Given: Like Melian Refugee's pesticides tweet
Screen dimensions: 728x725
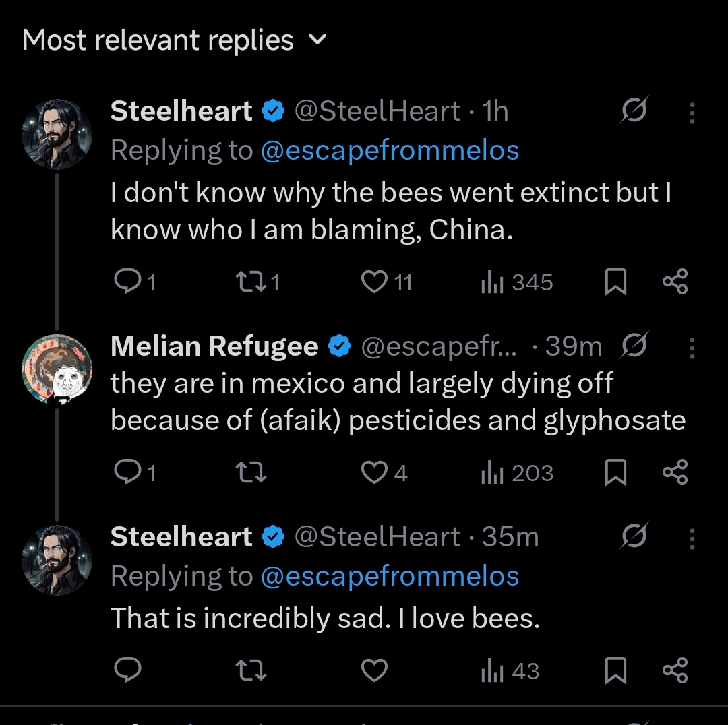Looking at the screenshot, I should [x=375, y=473].
